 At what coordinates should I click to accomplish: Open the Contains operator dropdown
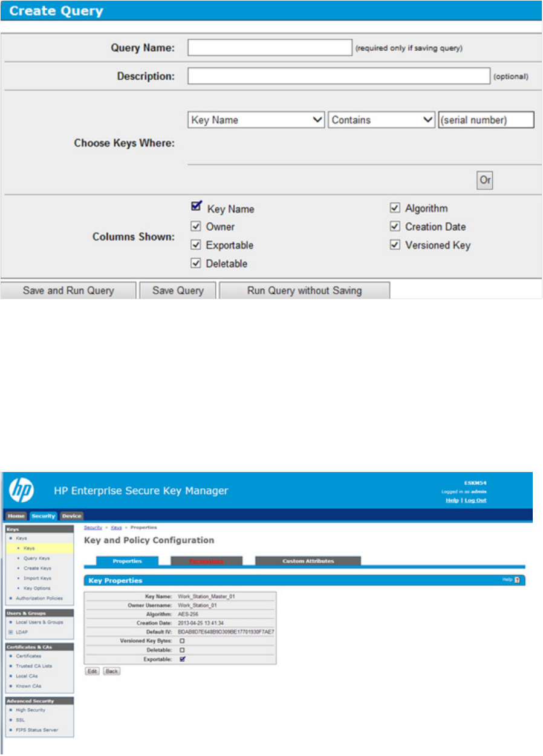(x=382, y=120)
